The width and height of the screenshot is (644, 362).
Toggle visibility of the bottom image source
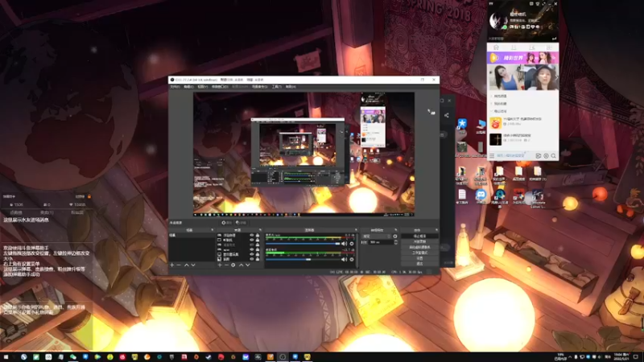point(252,259)
